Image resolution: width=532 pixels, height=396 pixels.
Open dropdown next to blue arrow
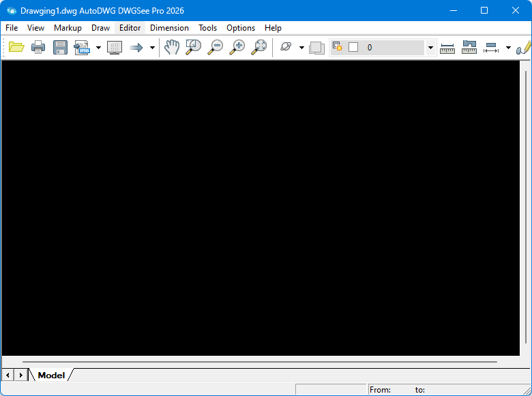[x=152, y=48]
